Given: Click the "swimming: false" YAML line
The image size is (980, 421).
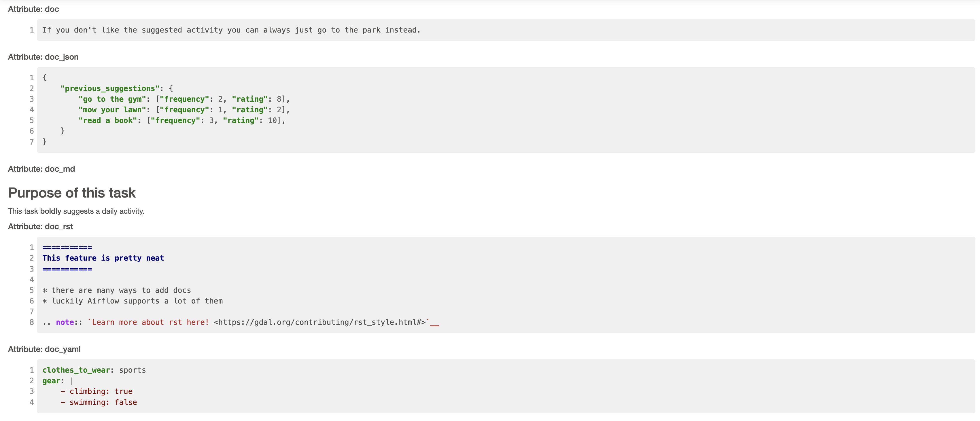Looking at the screenshot, I should coord(103,402).
